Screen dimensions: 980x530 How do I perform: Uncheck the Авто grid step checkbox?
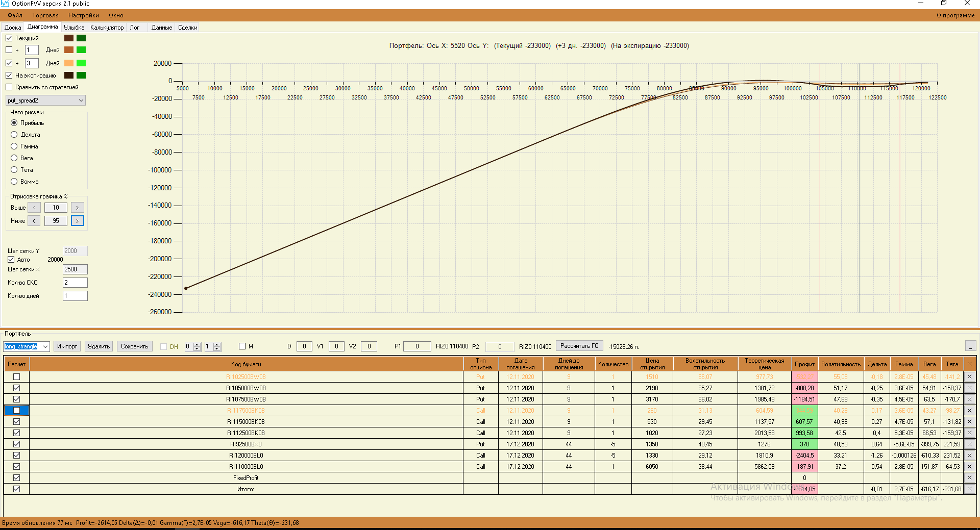11,260
